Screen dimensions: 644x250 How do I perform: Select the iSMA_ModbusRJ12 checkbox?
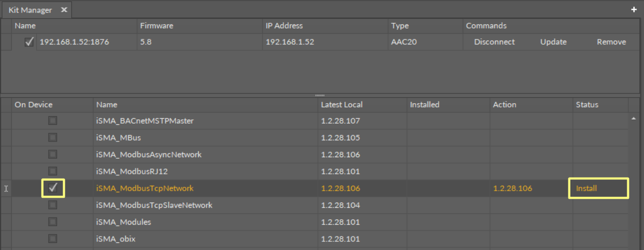click(53, 171)
